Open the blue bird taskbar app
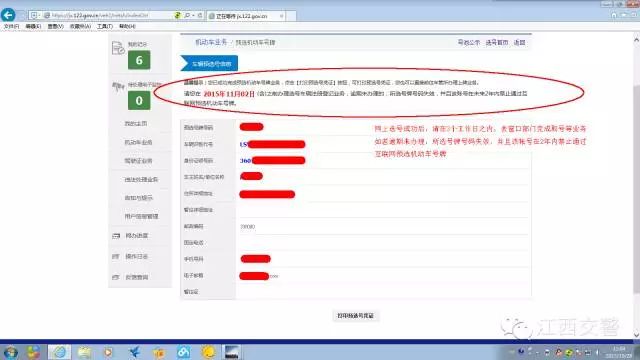640x360 pixels. point(134,352)
